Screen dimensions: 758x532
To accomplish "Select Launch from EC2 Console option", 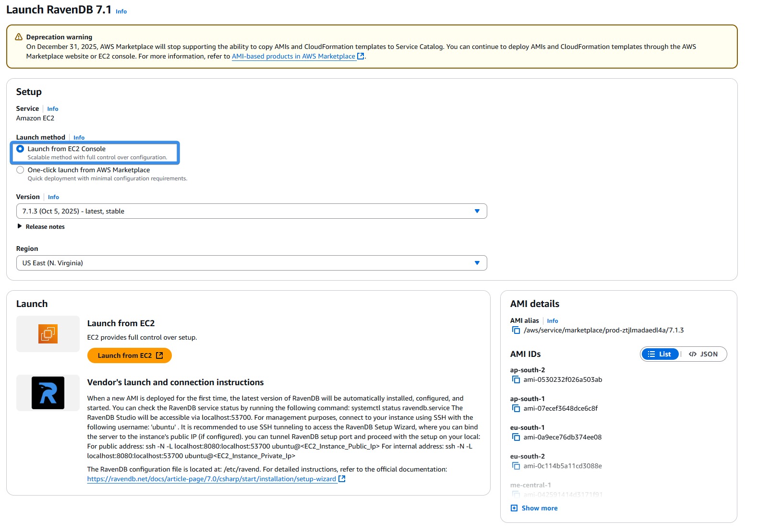I will [x=20, y=149].
